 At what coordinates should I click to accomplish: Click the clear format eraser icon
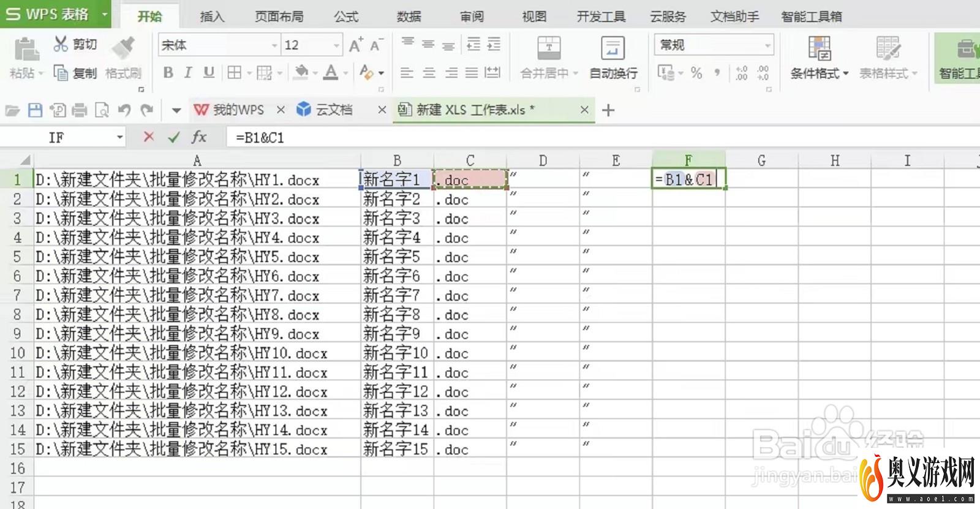(x=366, y=73)
